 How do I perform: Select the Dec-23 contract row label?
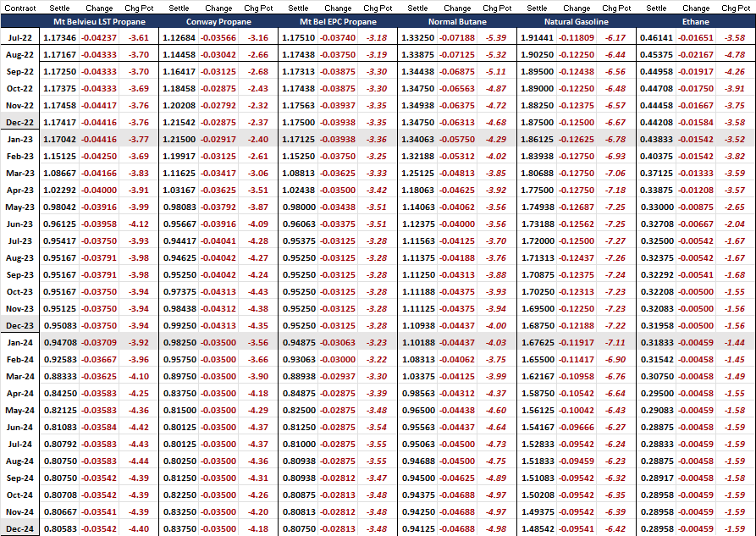pos(19,326)
